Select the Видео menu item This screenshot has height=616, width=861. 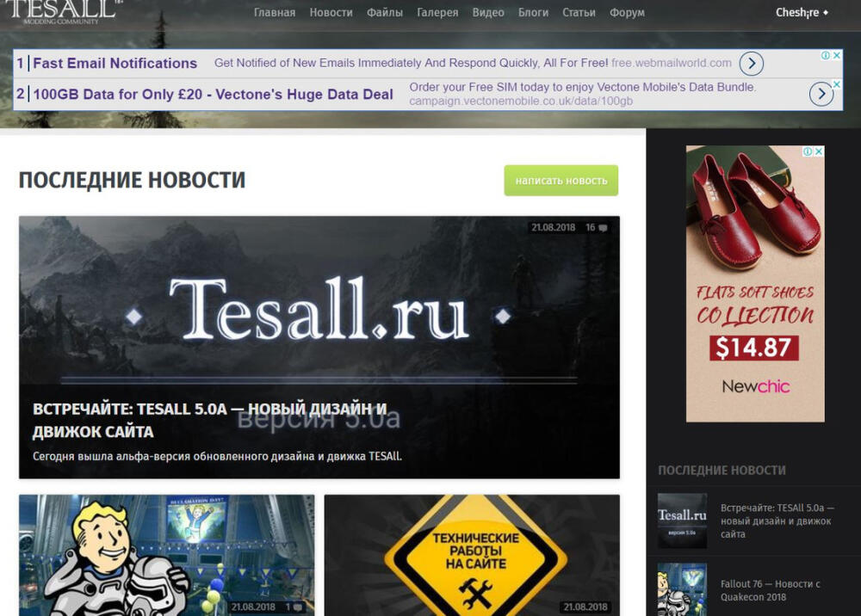click(488, 12)
